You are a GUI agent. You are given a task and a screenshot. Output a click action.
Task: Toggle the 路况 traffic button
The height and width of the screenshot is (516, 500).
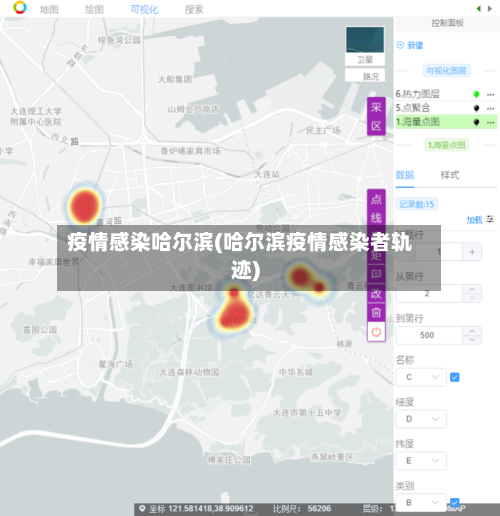click(x=365, y=76)
